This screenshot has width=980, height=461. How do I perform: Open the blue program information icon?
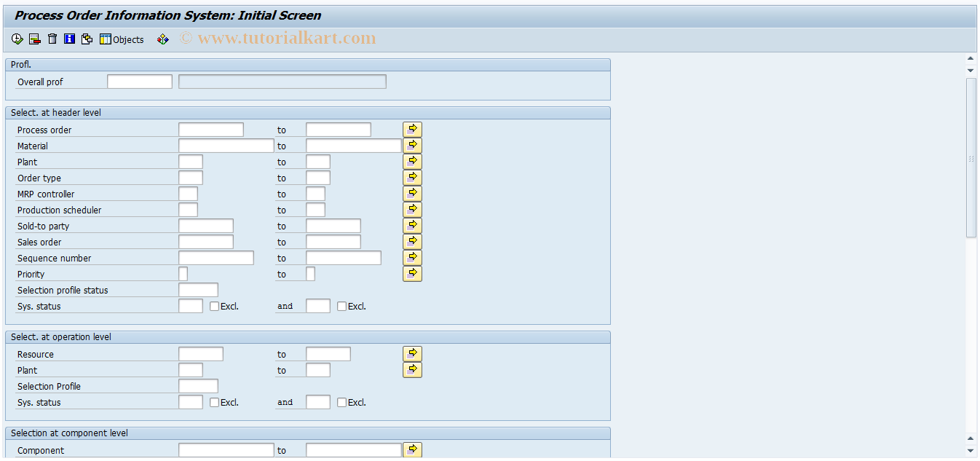click(x=69, y=39)
